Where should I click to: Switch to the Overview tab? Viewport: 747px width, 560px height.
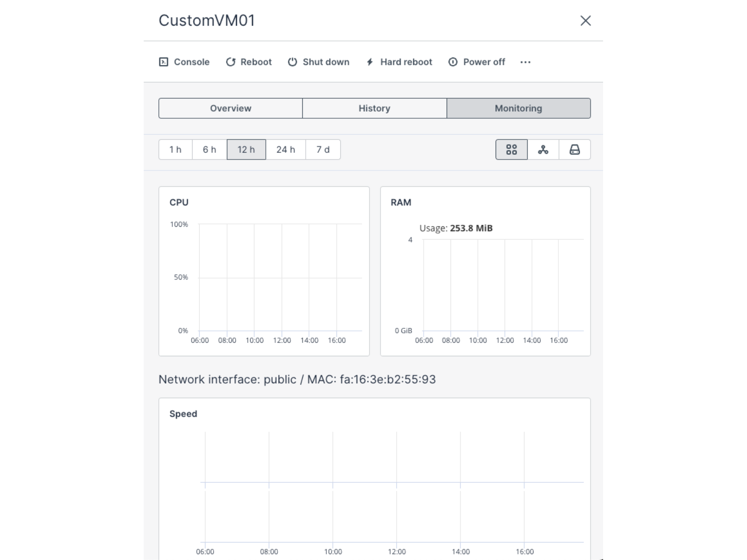pos(230,108)
